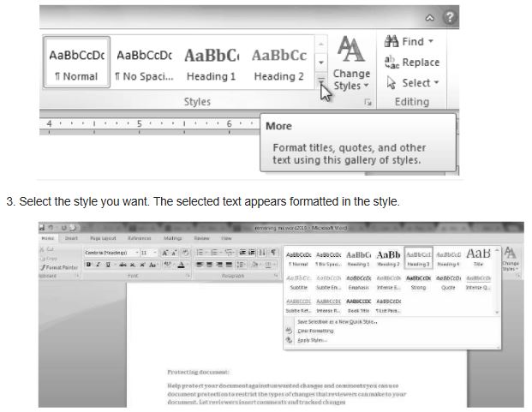
Task: Switch to the Home ribbon tab
Action: 47,238
